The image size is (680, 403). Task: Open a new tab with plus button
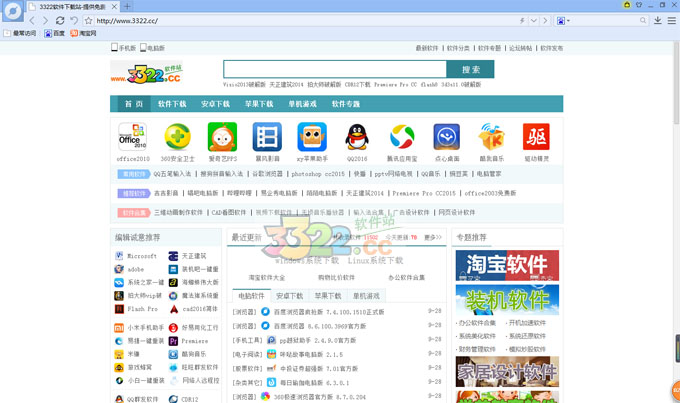point(127,7)
